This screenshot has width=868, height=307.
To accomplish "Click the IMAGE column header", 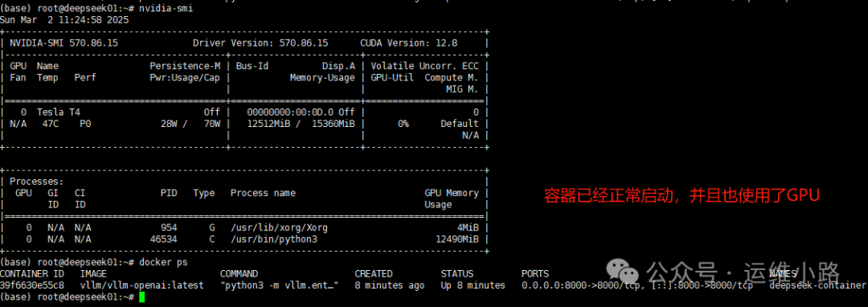I will (x=93, y=274).
